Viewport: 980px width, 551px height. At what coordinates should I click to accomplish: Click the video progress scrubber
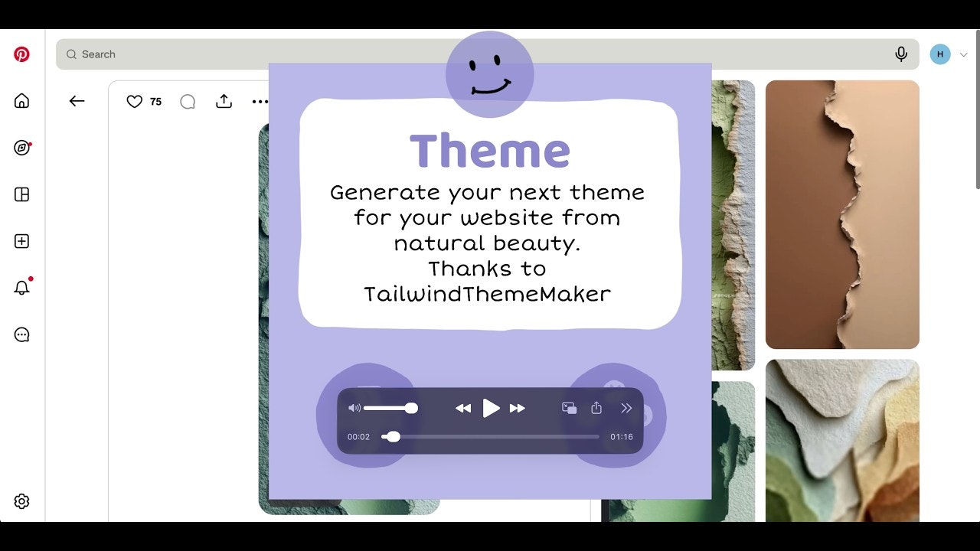pos(490,437)
